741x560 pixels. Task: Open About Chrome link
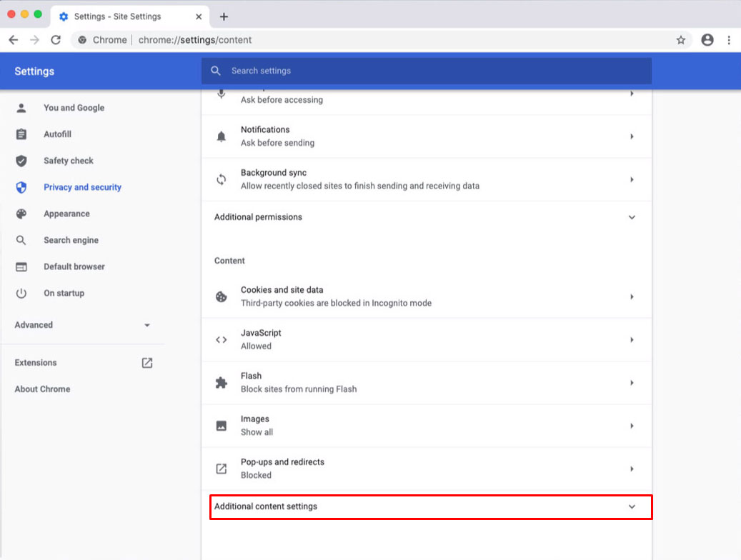pyautogui.click(x=42, y=389)
